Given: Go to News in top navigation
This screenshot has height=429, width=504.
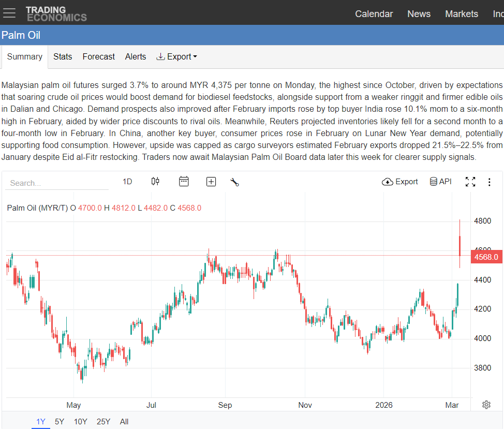Looking at the screenshot, I should (x=419, y=14).
